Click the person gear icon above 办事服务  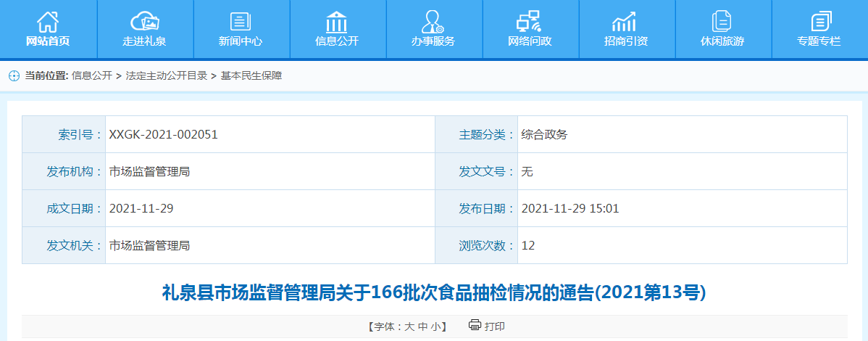[433, 22]
